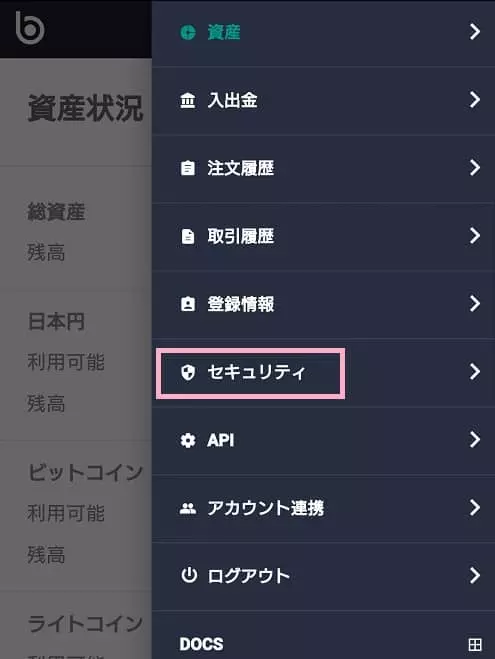Click the bank icon beside 入出金

(187, 100)
